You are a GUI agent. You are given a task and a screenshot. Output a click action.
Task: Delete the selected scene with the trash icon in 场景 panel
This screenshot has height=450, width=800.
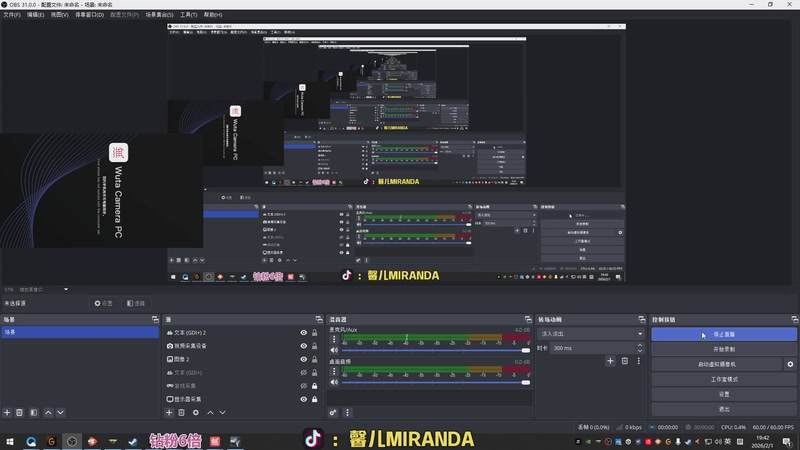pos(19,412)
